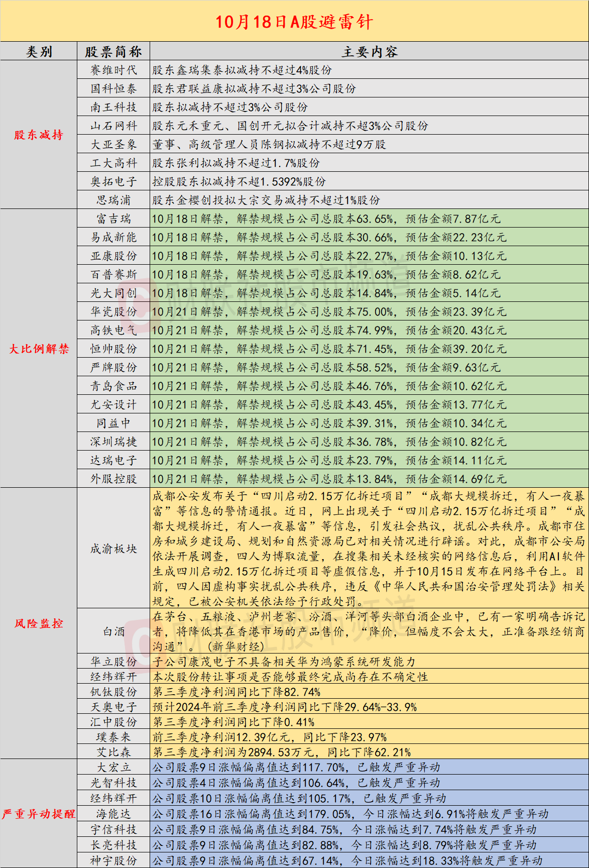Select stock name 大亚圣象
The height and width of the screenshot is (868, 589).
click(113, 145)
